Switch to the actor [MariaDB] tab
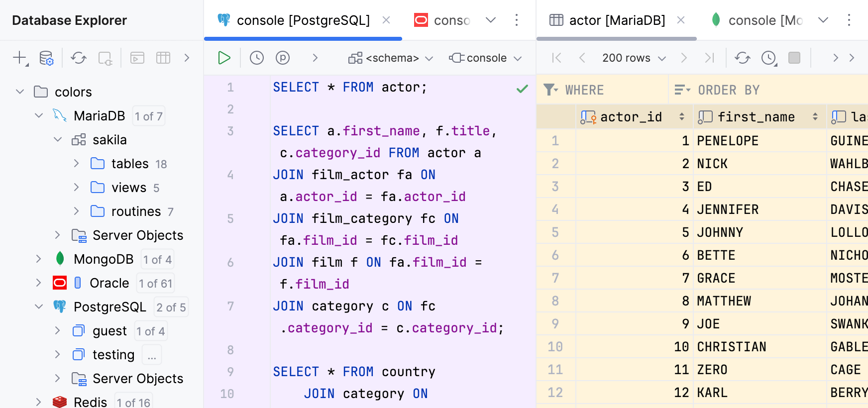The image size is (868, 408). pos(616,20)
